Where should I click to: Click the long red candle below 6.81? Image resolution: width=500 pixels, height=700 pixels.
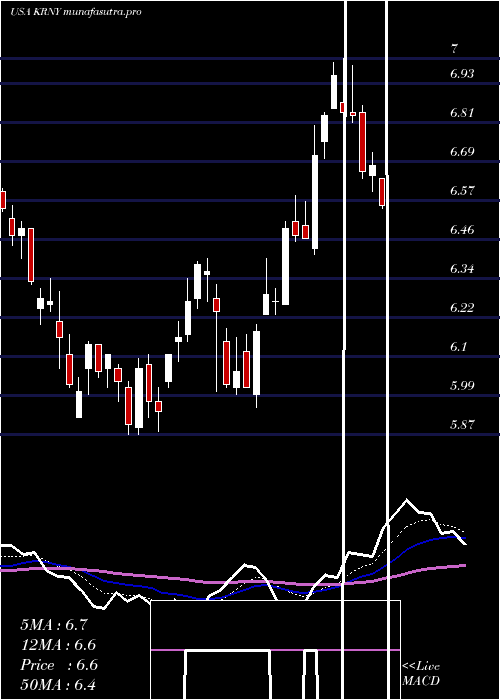tap(362, 142)
